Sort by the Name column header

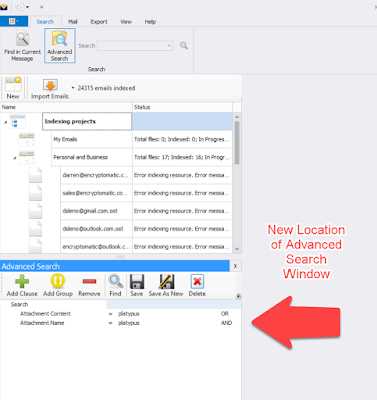coord(66,107)
